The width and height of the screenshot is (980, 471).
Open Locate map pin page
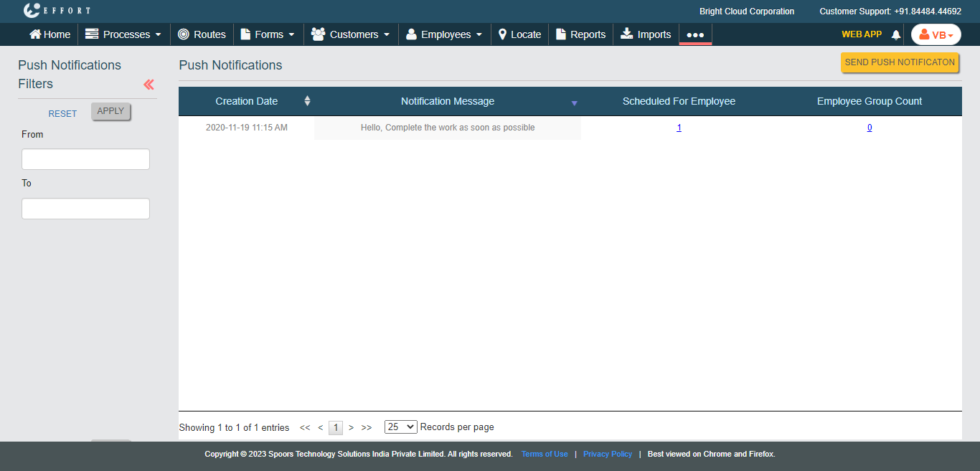(x=519, y=34)
